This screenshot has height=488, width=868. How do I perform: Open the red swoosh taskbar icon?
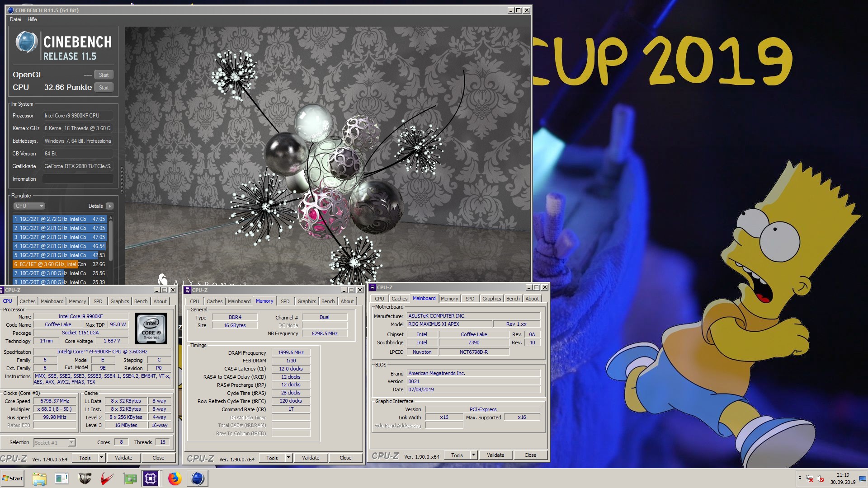107,479
